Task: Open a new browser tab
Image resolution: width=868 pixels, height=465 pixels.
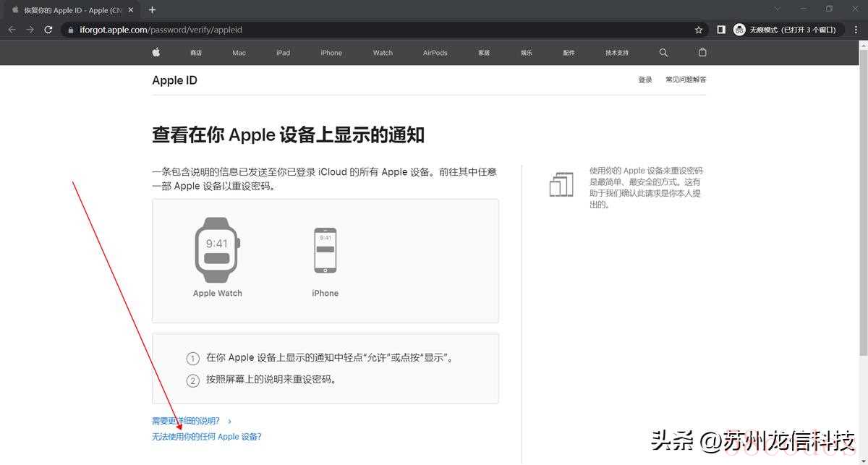Action: click(152, 10)
